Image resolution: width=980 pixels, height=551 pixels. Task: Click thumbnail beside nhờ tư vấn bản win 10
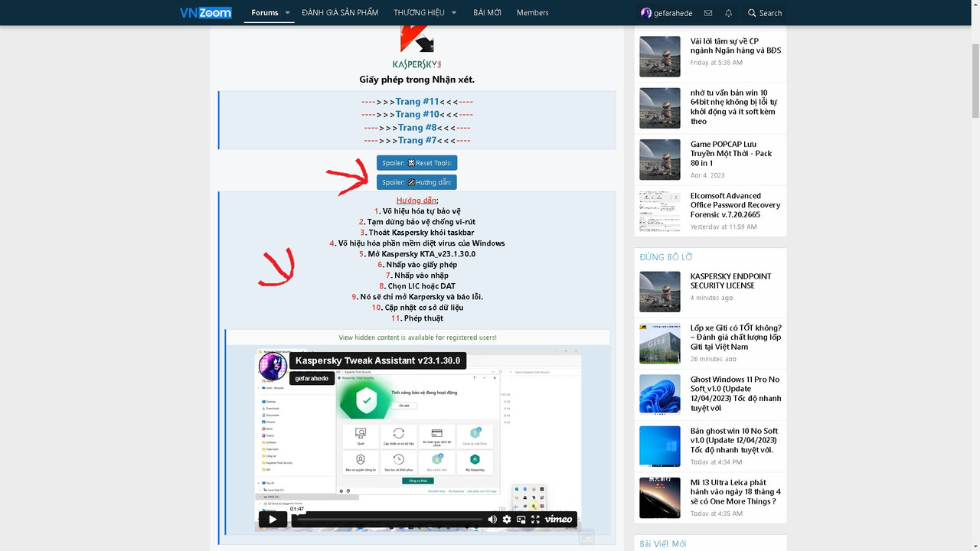coord(660,108)
